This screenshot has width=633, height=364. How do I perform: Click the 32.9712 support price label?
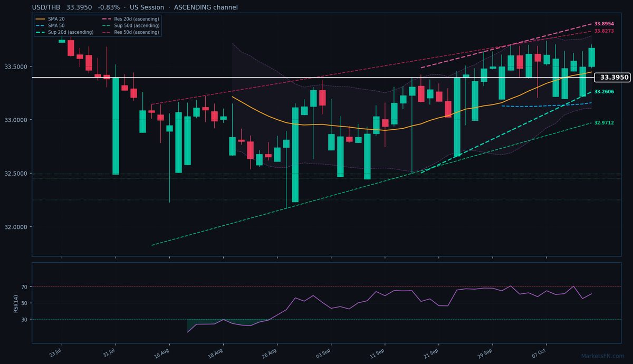[x=603, y=123]
